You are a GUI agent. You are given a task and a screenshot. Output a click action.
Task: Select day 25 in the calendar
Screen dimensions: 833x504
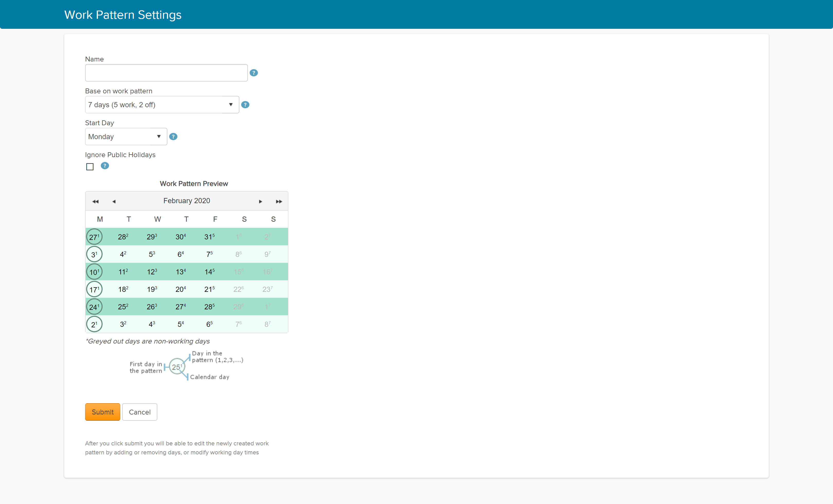point(123,307)
